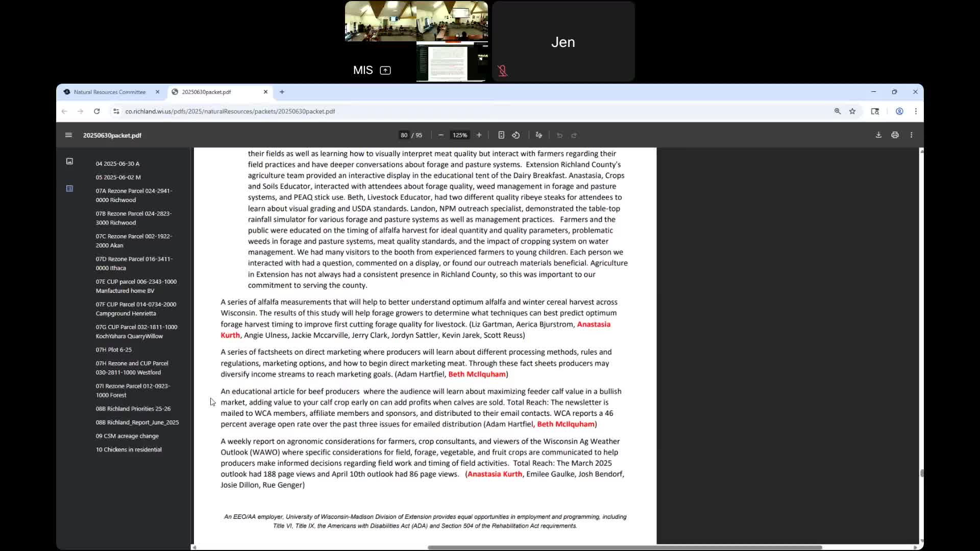Select the annotation draw tool

pyautogui.click(x=538, y=135)
